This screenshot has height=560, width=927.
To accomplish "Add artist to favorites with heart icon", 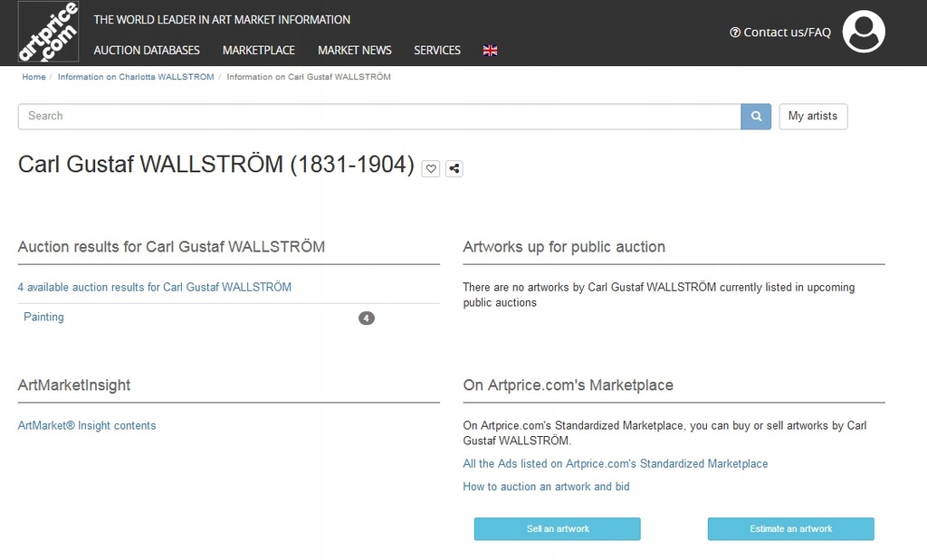I will pyautogui.click(x=431, y=169).
